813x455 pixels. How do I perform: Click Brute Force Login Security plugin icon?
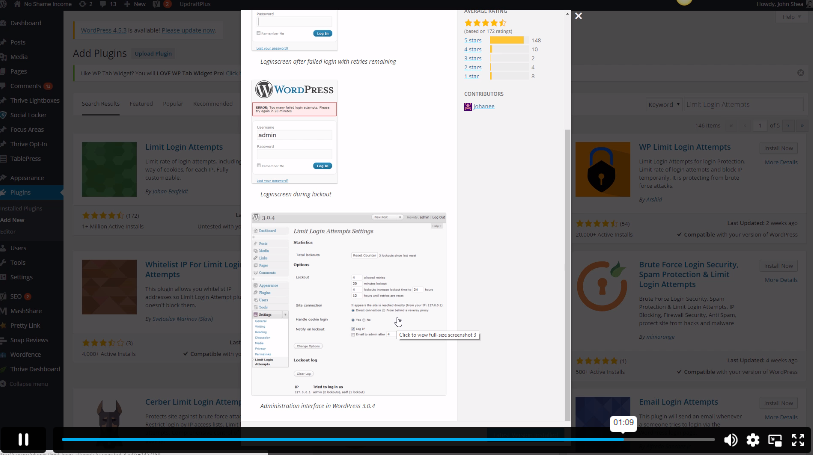click(x=602, y=287)
